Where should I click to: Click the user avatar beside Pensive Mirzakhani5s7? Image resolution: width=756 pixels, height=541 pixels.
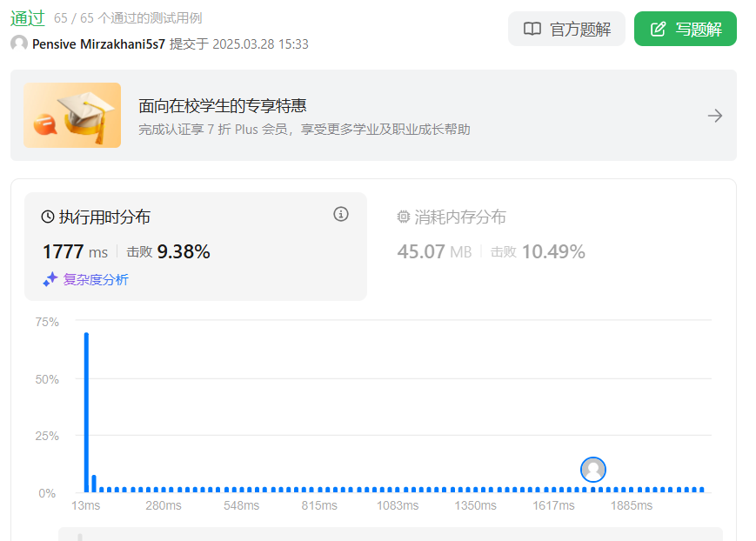point(19,43)
